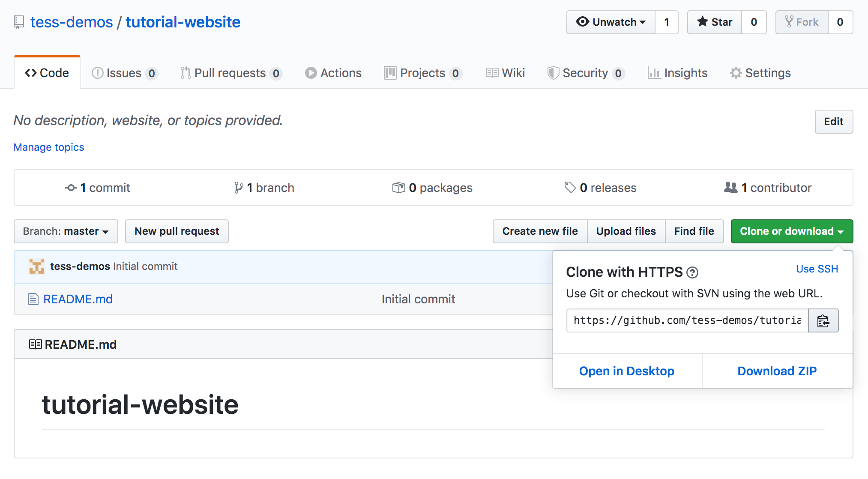The width and height of the screenshot is (868, 479).
Task: Open the Pull requests tab
Action: tap(230, 73)
